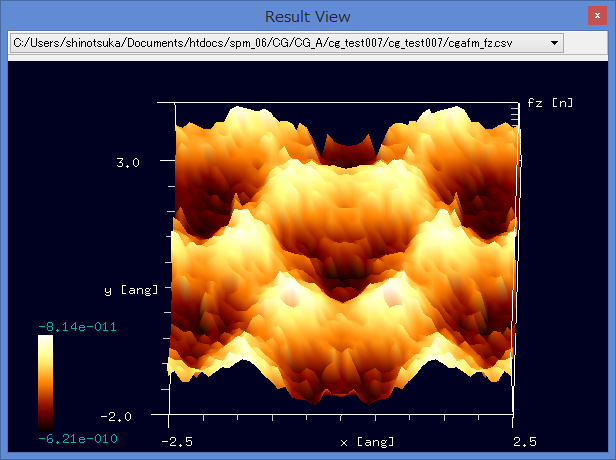Click the 3D force surface plot
The image size is (616, 460).
click(x=344, y=255)
